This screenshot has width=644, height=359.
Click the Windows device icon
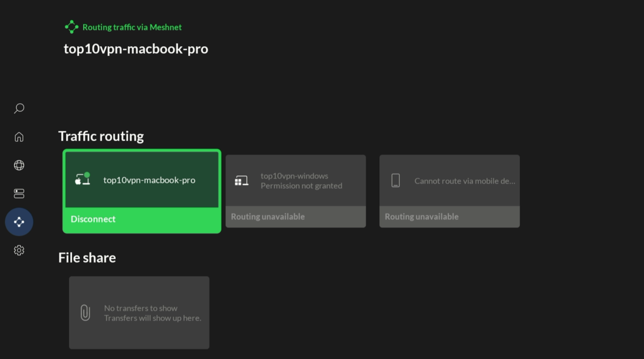tap(242, 181)
